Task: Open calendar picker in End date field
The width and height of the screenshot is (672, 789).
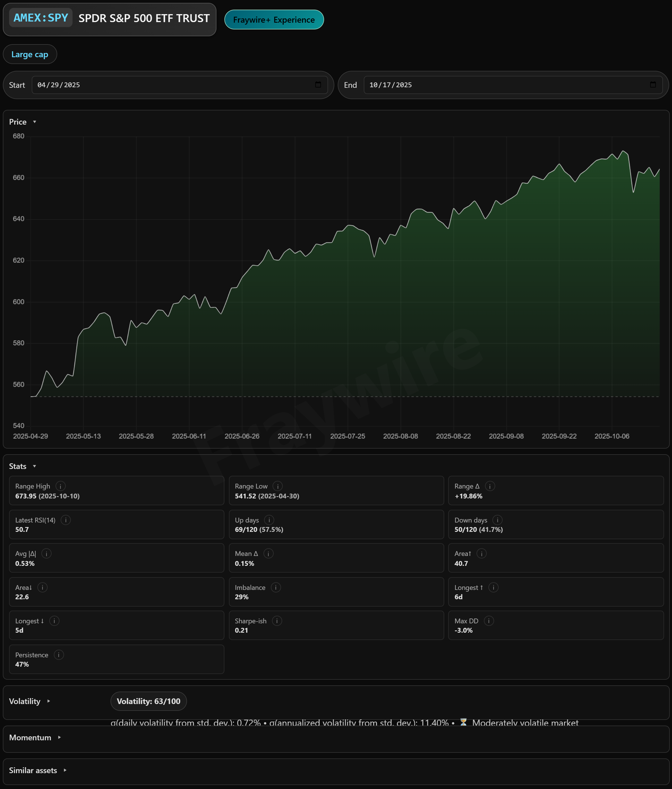Action: tap(652, 84)
